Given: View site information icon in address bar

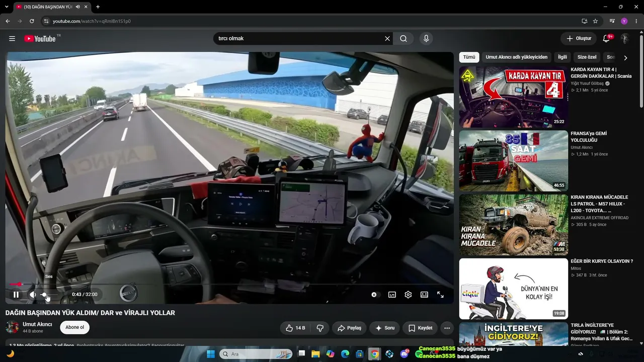Looking at the screenshot, I should click(x=46, y=21).
